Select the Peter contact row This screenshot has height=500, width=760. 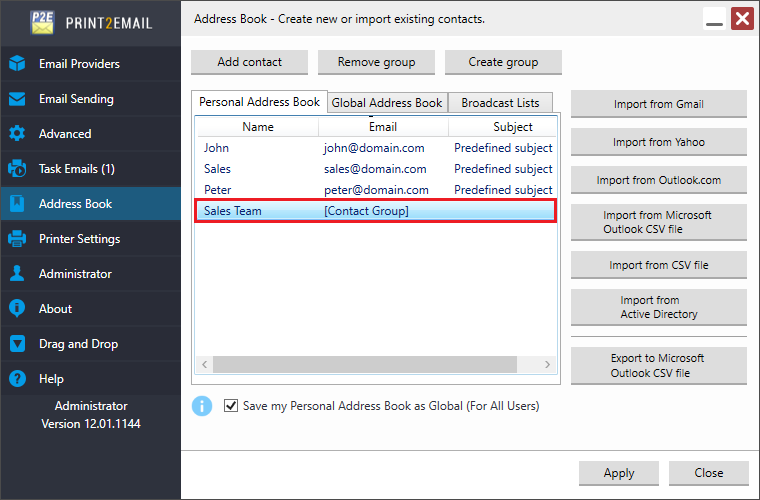tap(376, 190)
